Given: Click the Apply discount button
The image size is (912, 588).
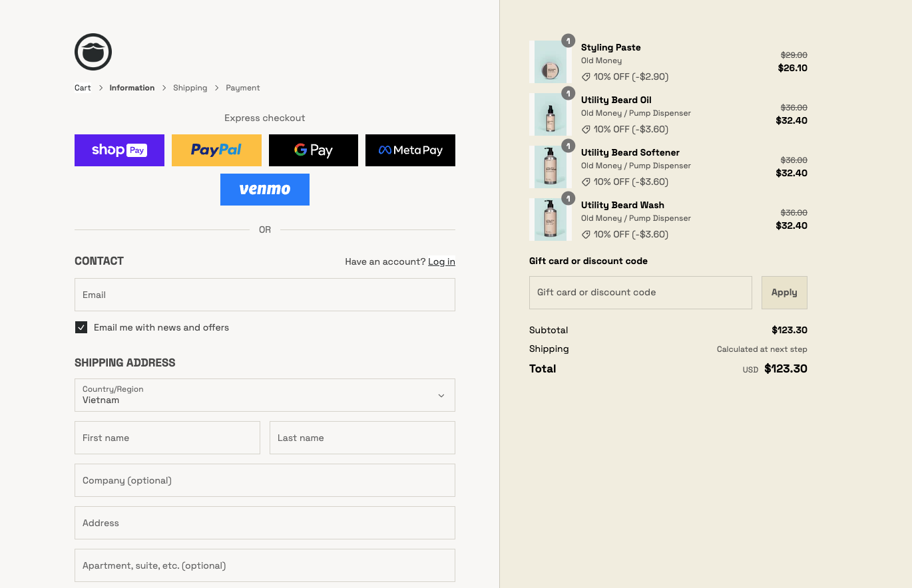Looking at the screenshot, I should pos(784,293).
